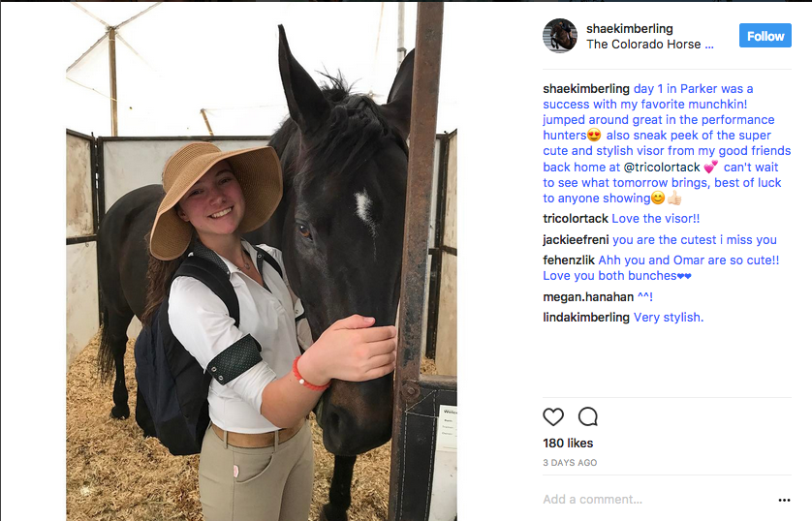This screenshot has height=521, width=812.
Task: Open the three-dots more options menu
Action: pos(784,500)
